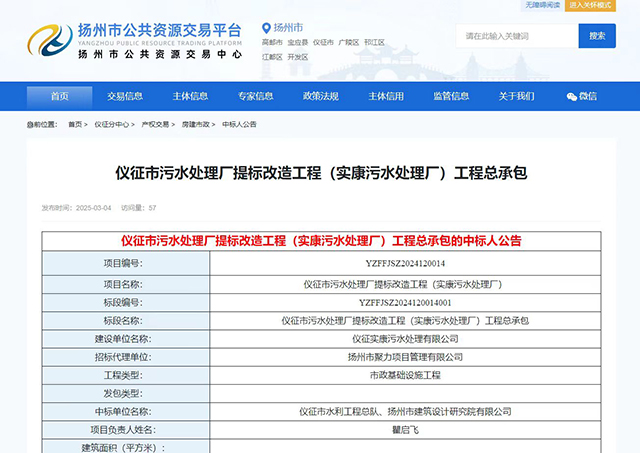
Task: Open the 高邮市 district link
Action: [272, 42]
